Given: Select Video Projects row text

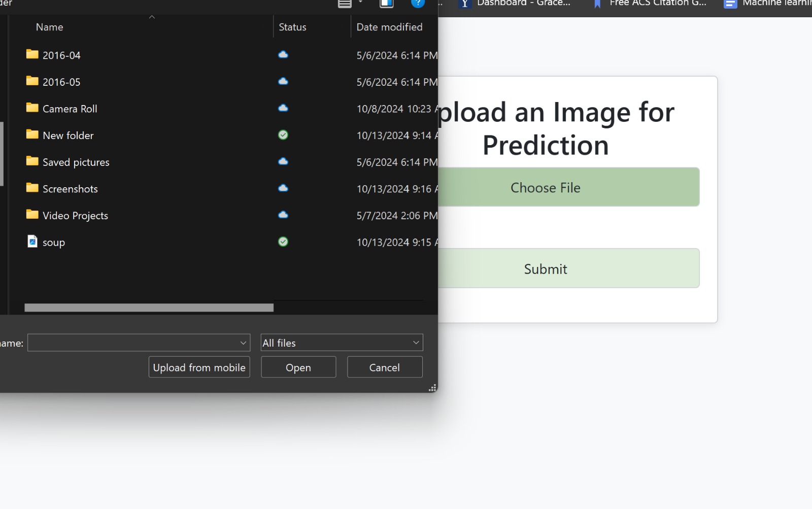Looking at the screenshot, I should pyautogui.click(x=76, y=216).
